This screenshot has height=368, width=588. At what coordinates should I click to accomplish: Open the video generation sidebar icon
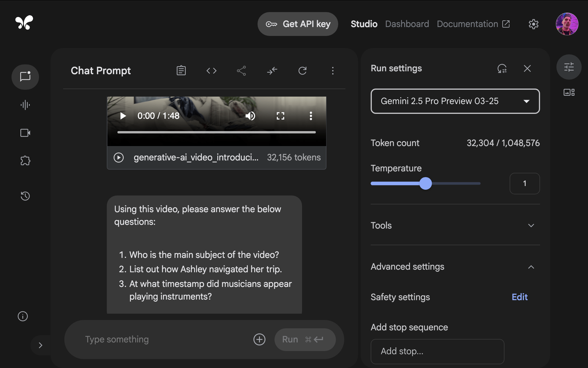25,133
